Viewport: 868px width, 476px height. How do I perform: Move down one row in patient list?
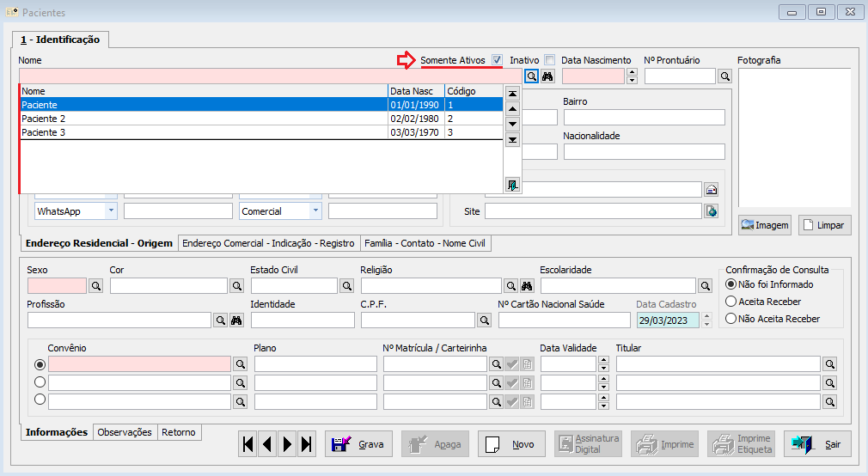(x=512, y=124)
